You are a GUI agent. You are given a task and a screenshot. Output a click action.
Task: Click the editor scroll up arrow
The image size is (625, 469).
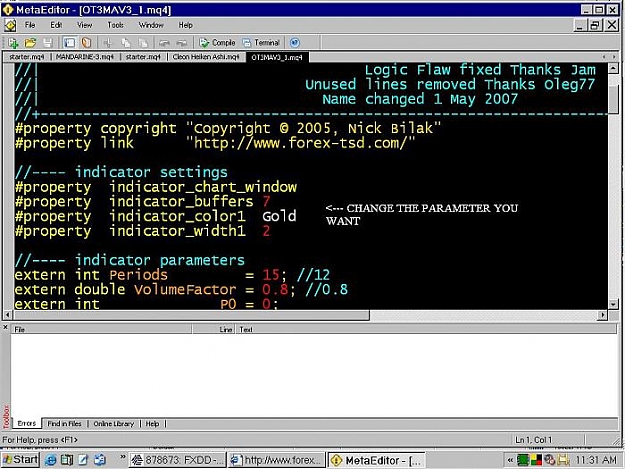(x=613, y=68)
